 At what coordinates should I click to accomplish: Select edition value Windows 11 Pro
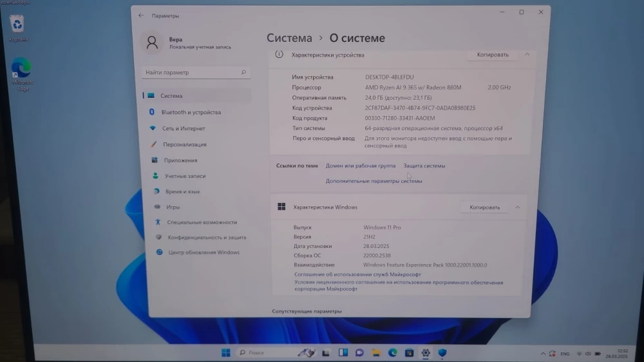coord(382,227)
